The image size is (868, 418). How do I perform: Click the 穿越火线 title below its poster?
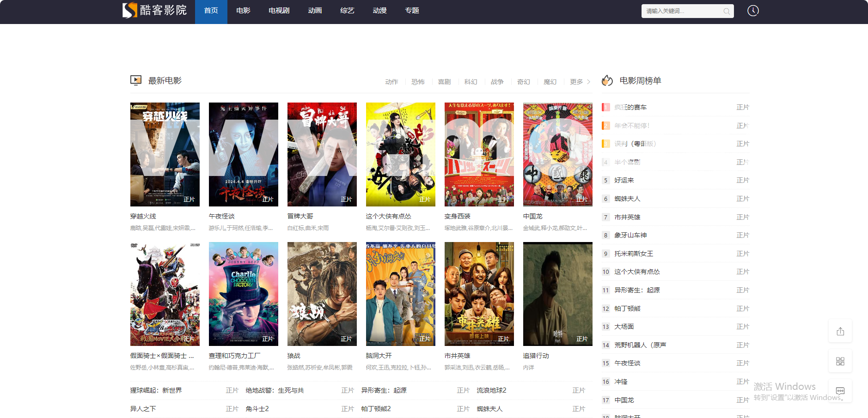pyautogui.click(x=143, y=216)
